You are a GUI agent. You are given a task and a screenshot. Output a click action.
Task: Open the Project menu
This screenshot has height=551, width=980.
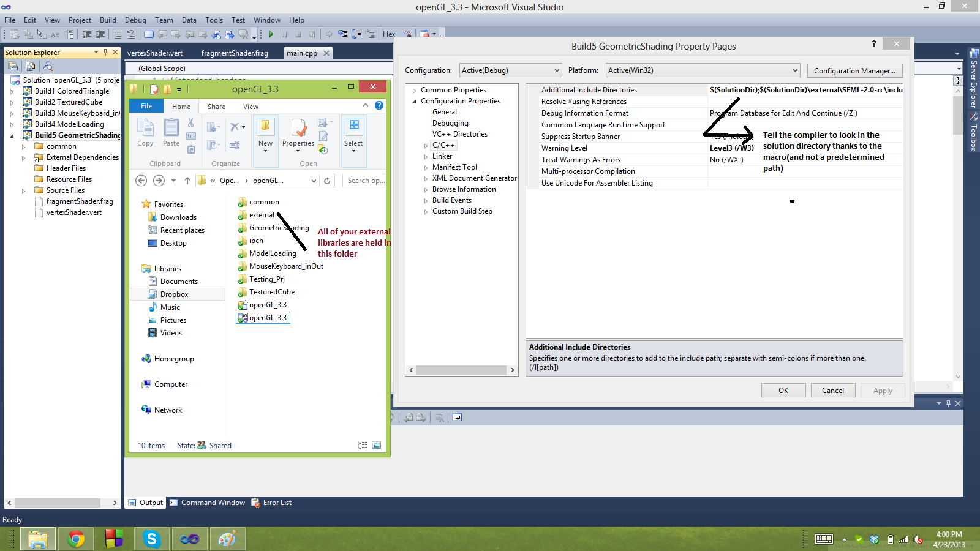click(x=80, y=20)
